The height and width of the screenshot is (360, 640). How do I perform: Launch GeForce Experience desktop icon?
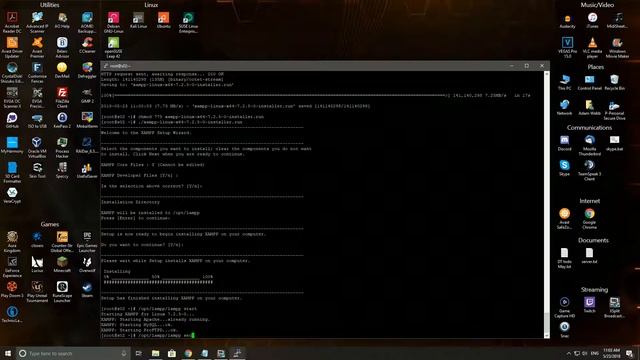[x=12, y=267]
